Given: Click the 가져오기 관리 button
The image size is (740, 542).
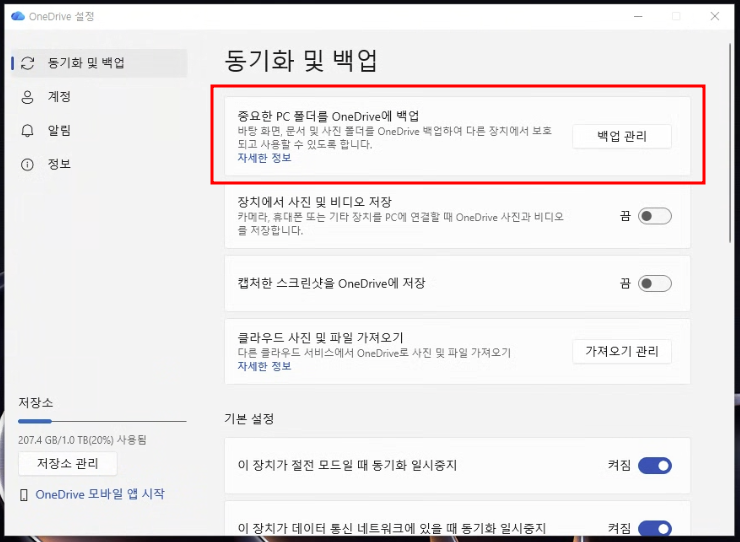Looking at the screenshot, I should [x=622, y=351].
